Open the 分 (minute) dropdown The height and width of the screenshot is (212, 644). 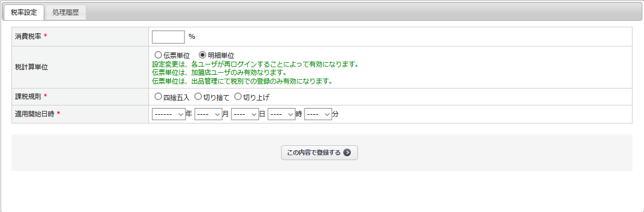coord(318,114)
